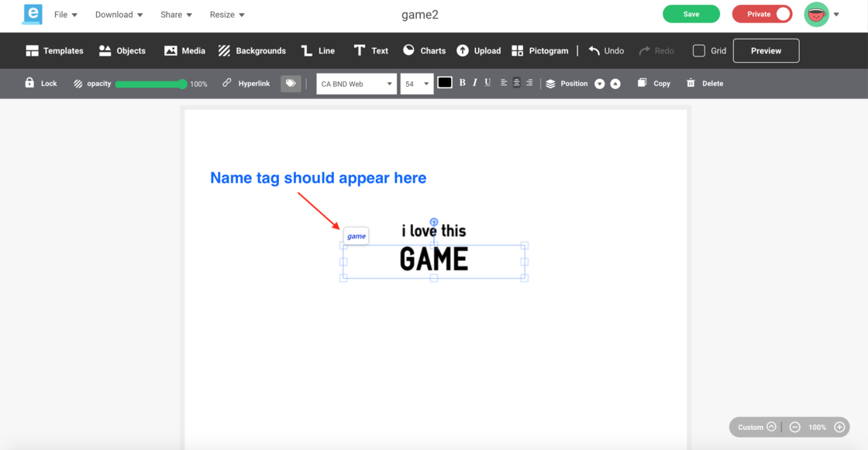Click the Upload tool

click(x=478, y=51)
